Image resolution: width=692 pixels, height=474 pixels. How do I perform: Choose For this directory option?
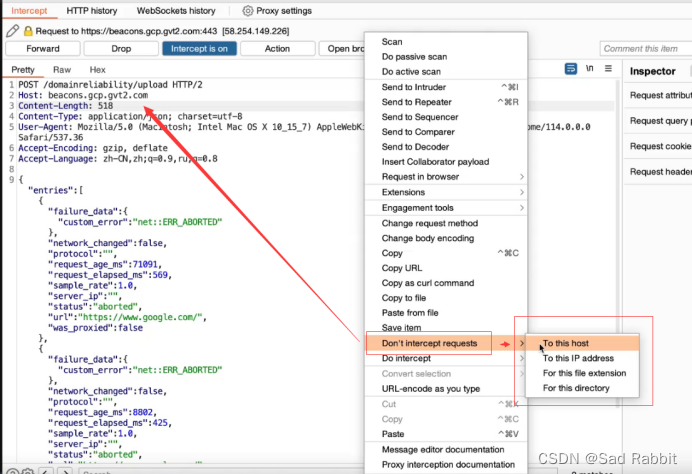coord(582,388)
